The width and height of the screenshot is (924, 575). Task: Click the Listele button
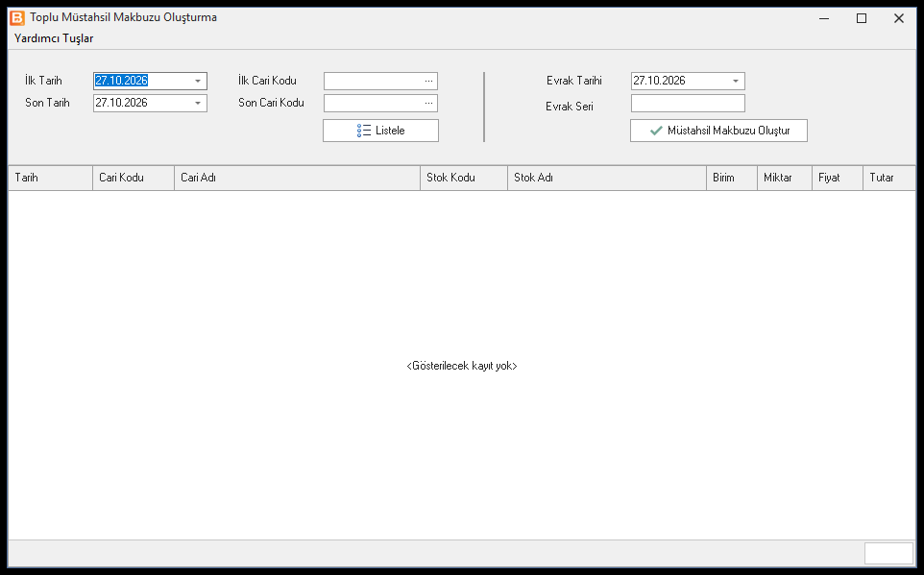coord(380,131)
